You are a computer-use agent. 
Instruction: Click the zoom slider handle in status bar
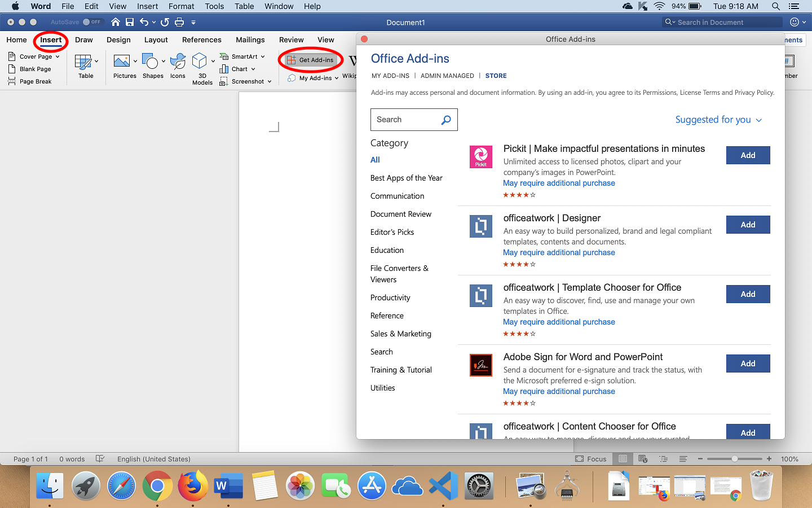coord(735,459)
